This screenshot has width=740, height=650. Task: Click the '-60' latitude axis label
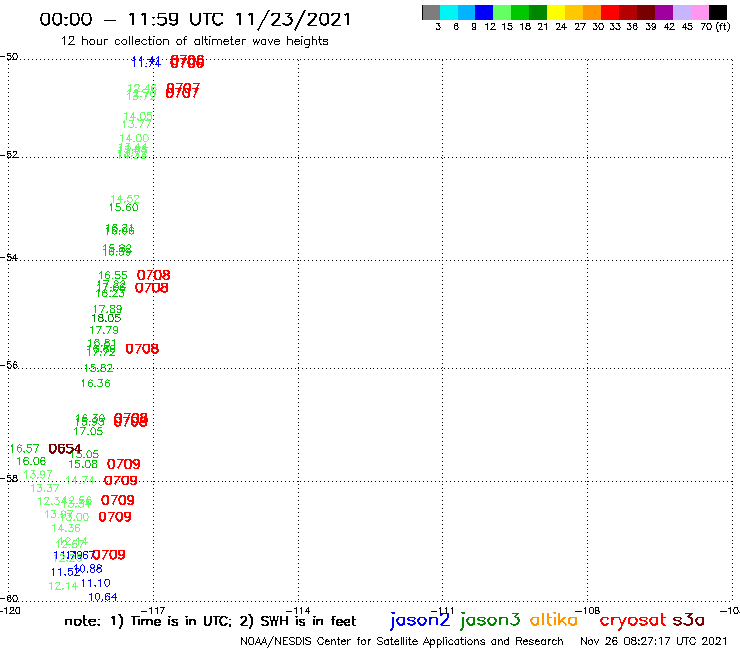9,599
